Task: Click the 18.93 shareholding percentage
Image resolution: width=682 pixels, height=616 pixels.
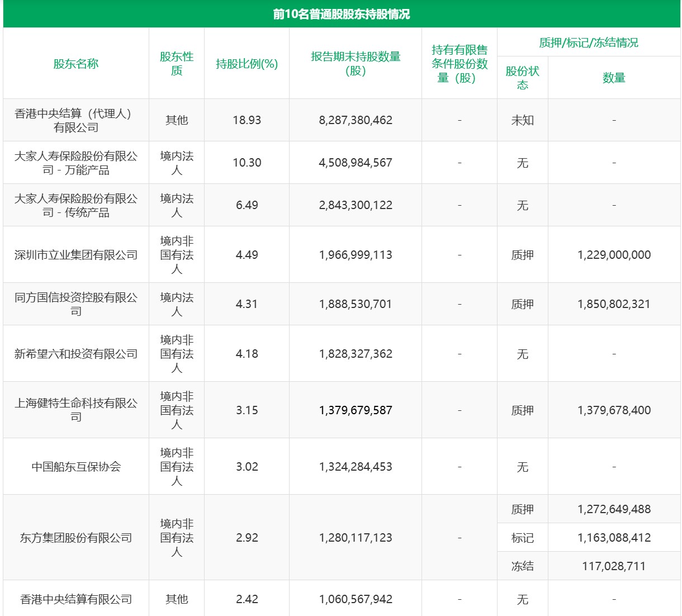Action: click(x=247, y=120)
